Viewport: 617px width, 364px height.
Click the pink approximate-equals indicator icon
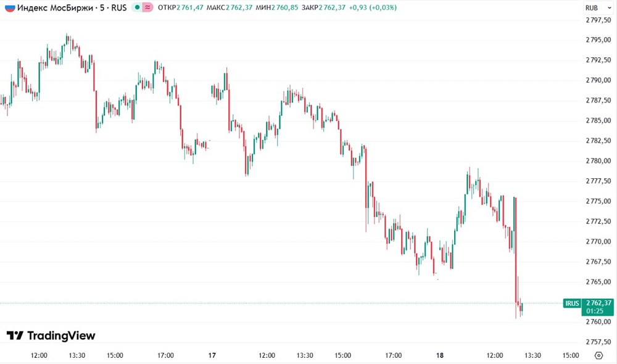pyautogui.click(x=147, y=8)
